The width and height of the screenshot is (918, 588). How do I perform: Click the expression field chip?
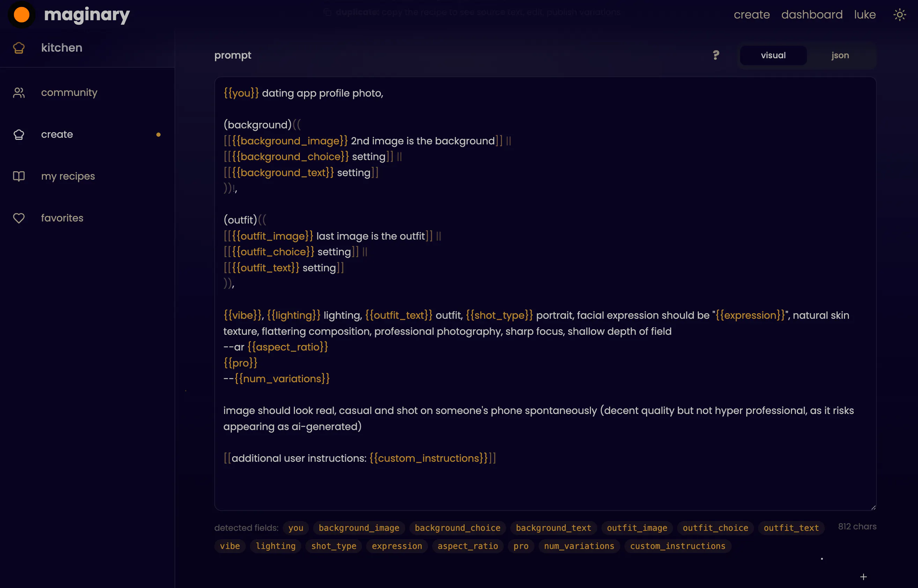click(x=397, y=546)
